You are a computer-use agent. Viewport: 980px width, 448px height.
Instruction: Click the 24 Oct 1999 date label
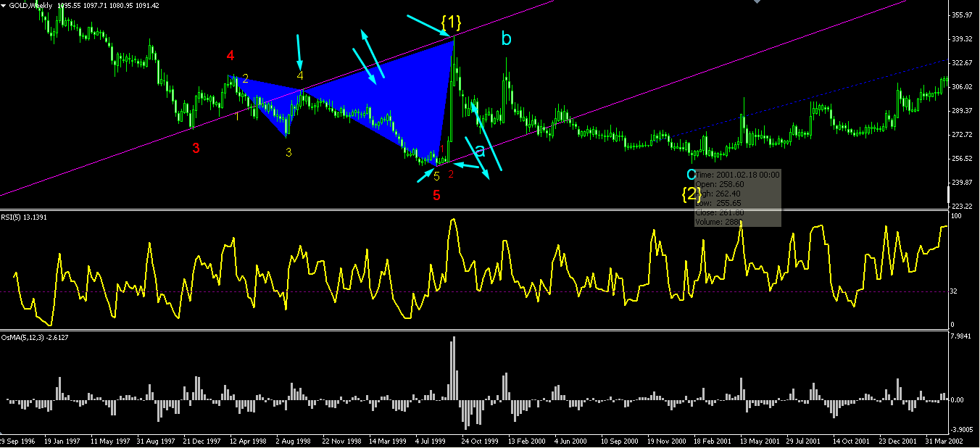pyautogui.click(x=481, y=441)
